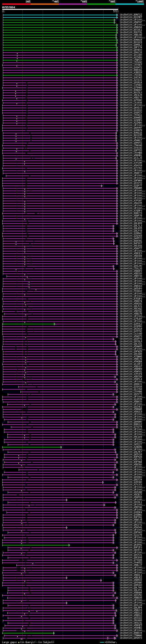Select hit label UniRef100_A5BY33

131,276
